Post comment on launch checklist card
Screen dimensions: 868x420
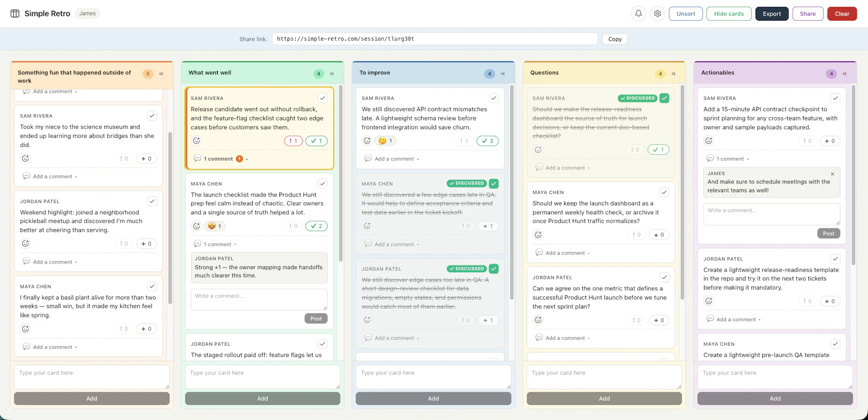click(x=316, y=319)
